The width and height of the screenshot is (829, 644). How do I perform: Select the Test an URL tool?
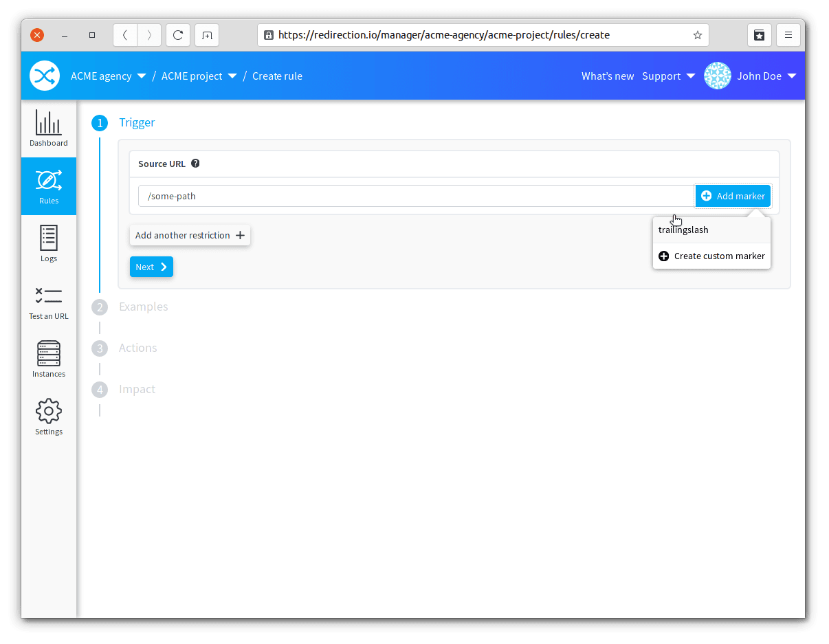tap(48, 302)
